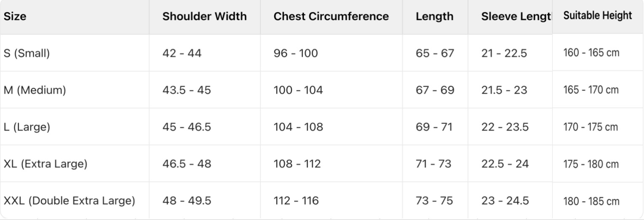
Task: Select the 112 - 116 chest circumference cell
Action: (x=296, y=201)
